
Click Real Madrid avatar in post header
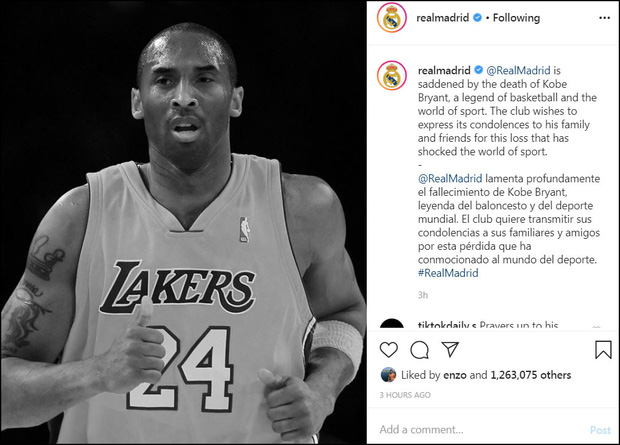(391, 18)
